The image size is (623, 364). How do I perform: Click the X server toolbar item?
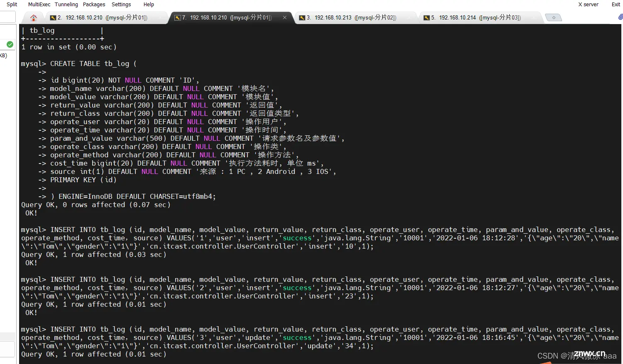click(589, 5)
